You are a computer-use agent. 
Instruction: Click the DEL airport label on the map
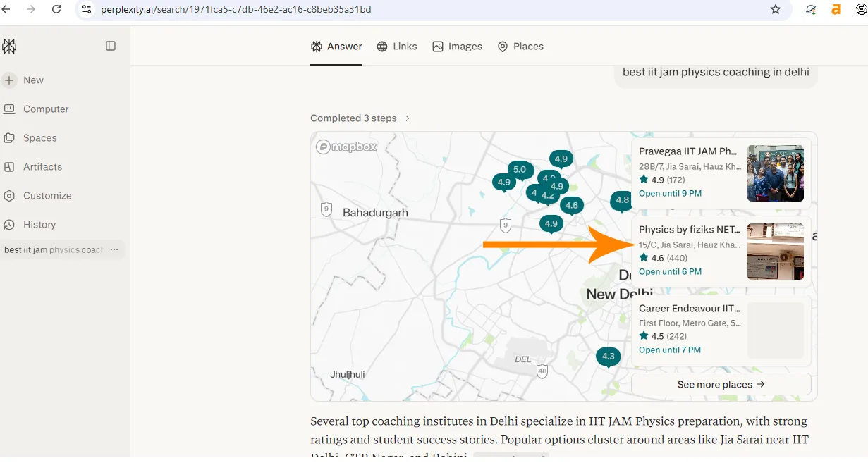pos(522,359)
